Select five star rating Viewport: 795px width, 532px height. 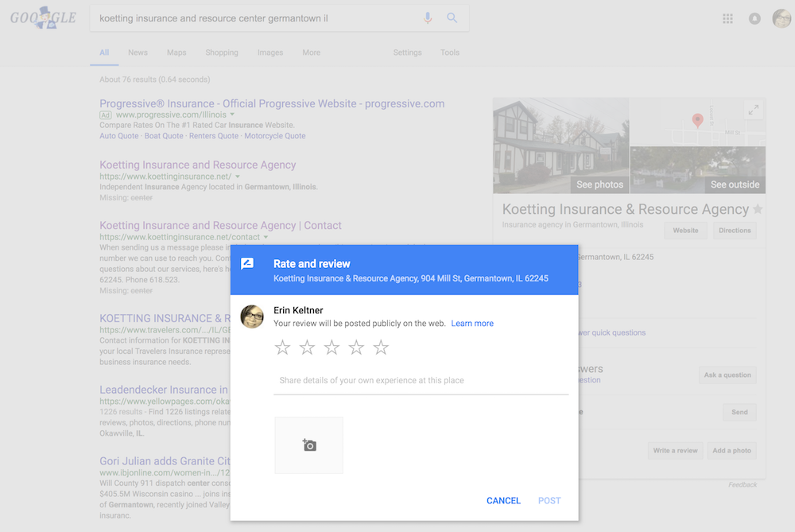point(381,348)
